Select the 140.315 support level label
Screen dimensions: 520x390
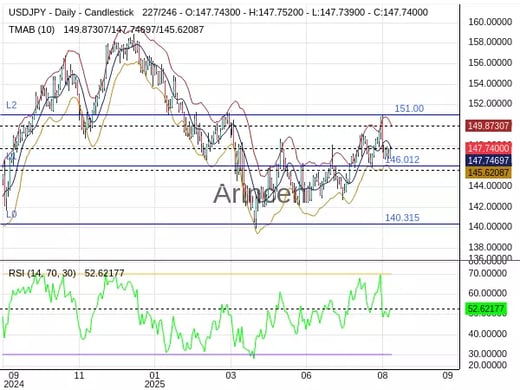tap(402, 218)
